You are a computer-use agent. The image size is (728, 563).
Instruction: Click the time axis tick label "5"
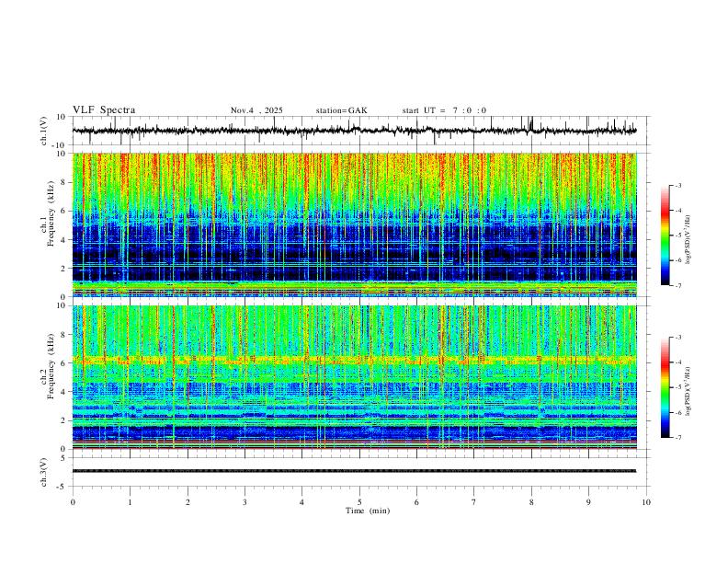click(359, 502)
